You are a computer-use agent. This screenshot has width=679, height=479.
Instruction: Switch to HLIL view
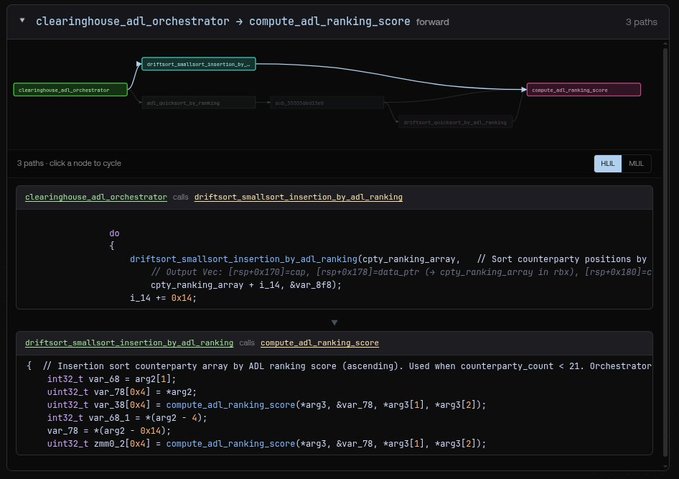click(608, 164)
